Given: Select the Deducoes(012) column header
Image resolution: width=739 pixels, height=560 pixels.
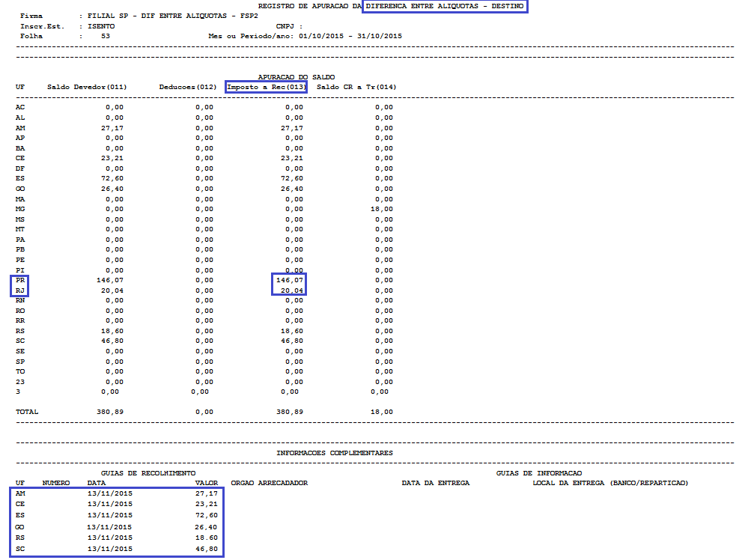Looking at the screenshot, I should tap(188, 88).
